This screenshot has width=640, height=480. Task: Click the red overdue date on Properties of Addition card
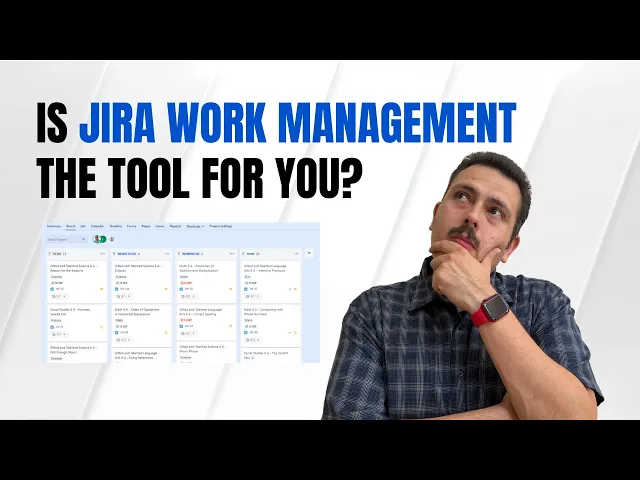click(x=186, y=283)
